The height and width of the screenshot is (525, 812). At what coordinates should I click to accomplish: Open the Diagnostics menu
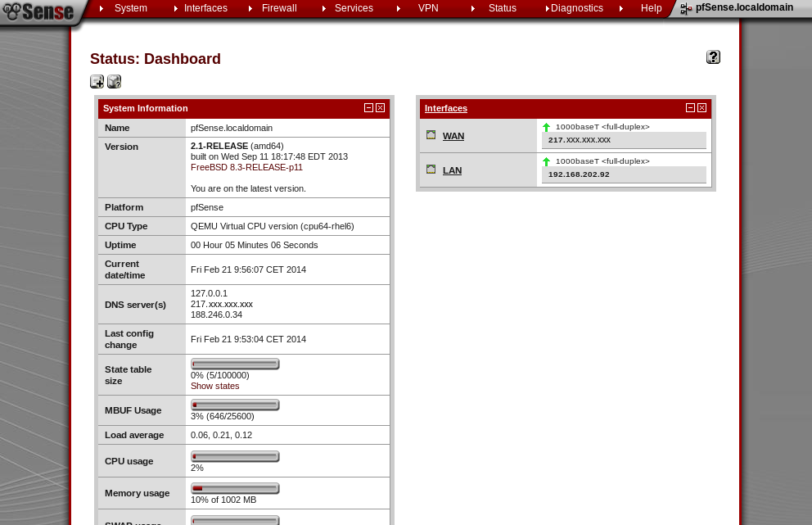[577, 8]
